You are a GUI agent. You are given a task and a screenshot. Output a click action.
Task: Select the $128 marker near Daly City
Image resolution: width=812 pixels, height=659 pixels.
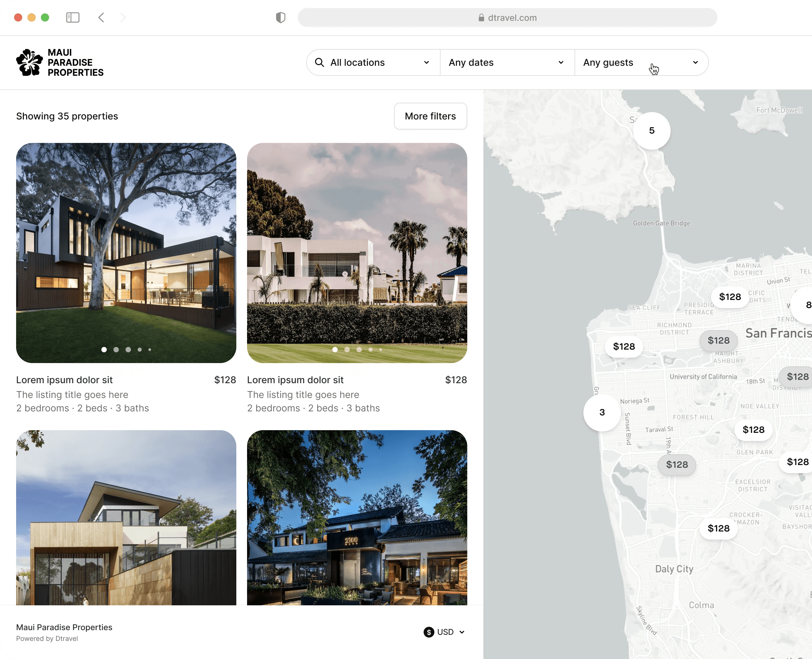719,528
